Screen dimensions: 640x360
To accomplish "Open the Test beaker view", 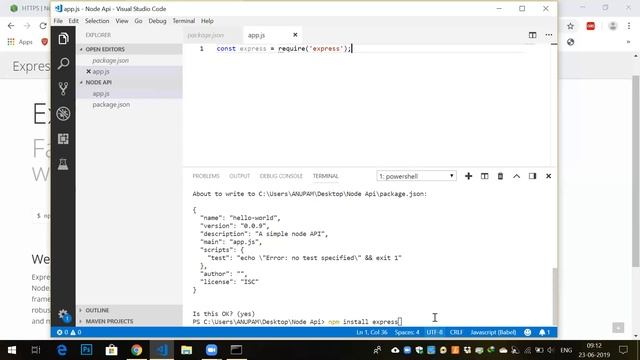I will coord(63,164).
